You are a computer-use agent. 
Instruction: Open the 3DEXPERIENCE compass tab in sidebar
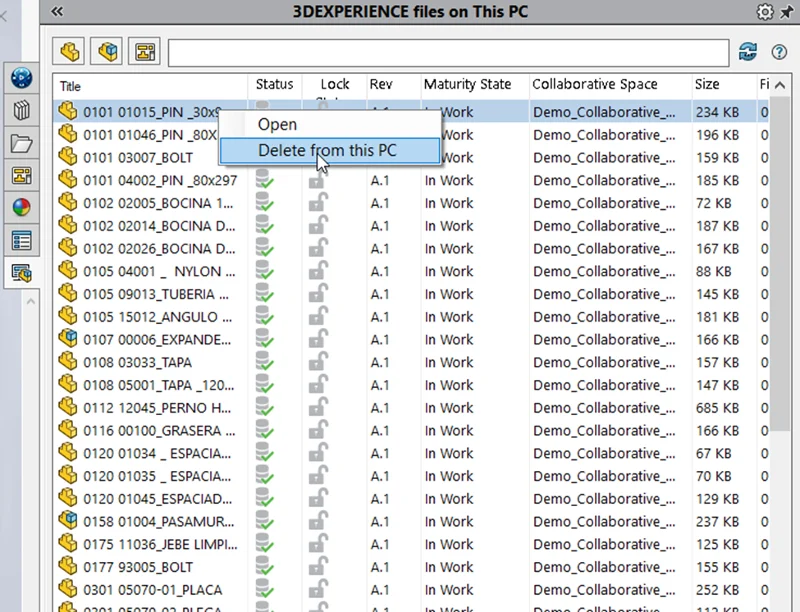coord(21,79)
